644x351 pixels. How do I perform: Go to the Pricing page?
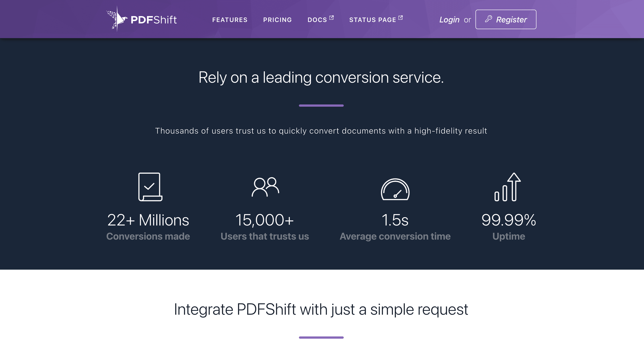(277, 20)
